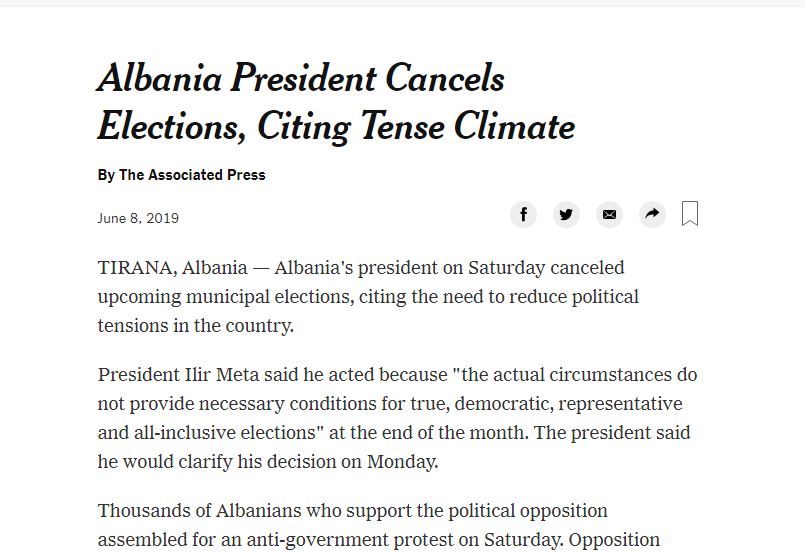
Task: Click the headline line 'Elections, Citing Tense Climate'
Action: (x=336, y=127)
